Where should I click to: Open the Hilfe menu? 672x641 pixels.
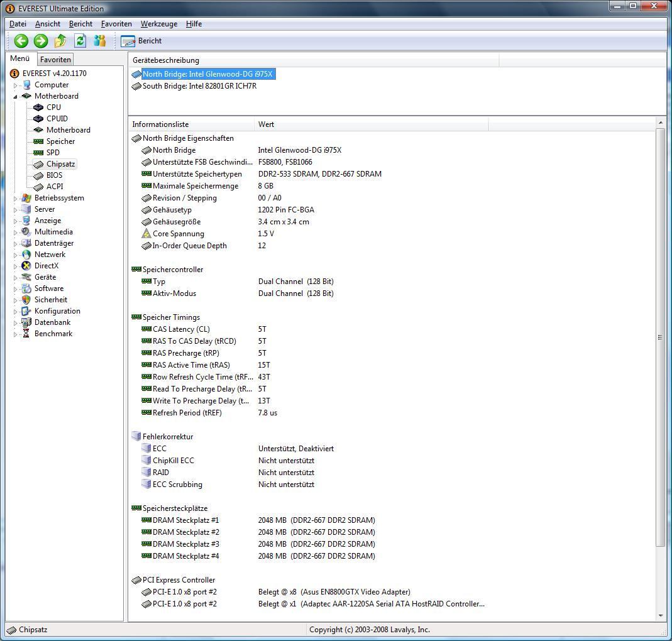click(194, 24)
